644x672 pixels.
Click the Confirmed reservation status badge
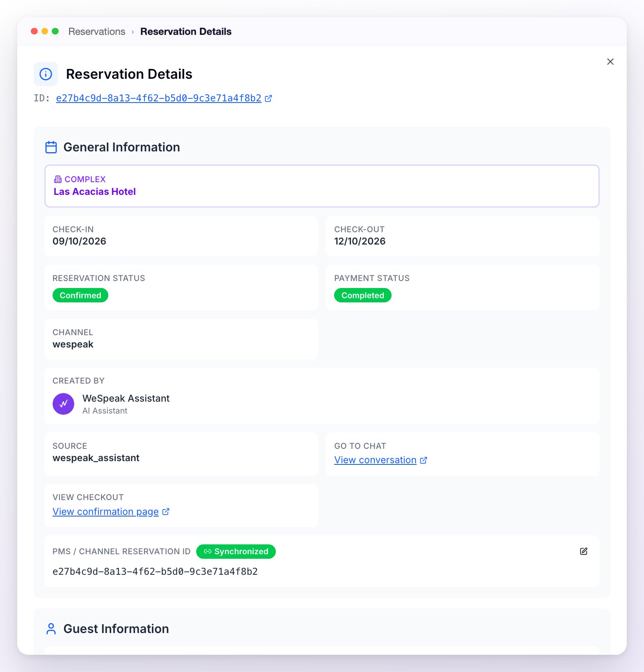click(x=80, y=295)
